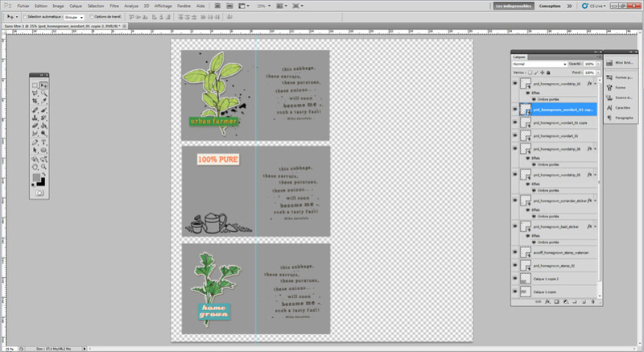Select the Hand tool
The width and height of the screenshot is (644, 352).
pyautogui.click(x=35, y=168)
